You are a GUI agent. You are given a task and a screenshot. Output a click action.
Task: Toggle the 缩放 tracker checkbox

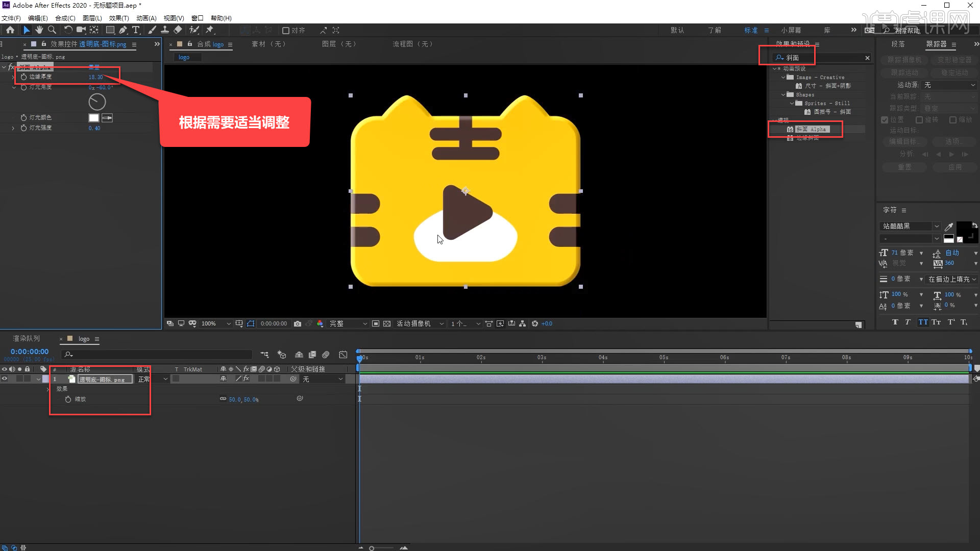(953, 120)
